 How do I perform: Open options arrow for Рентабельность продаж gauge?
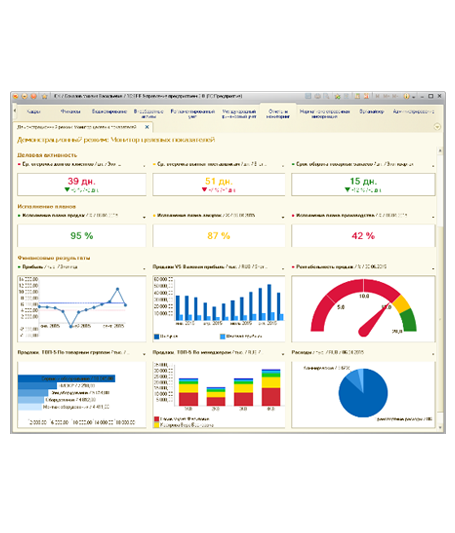tap(433, 269)
